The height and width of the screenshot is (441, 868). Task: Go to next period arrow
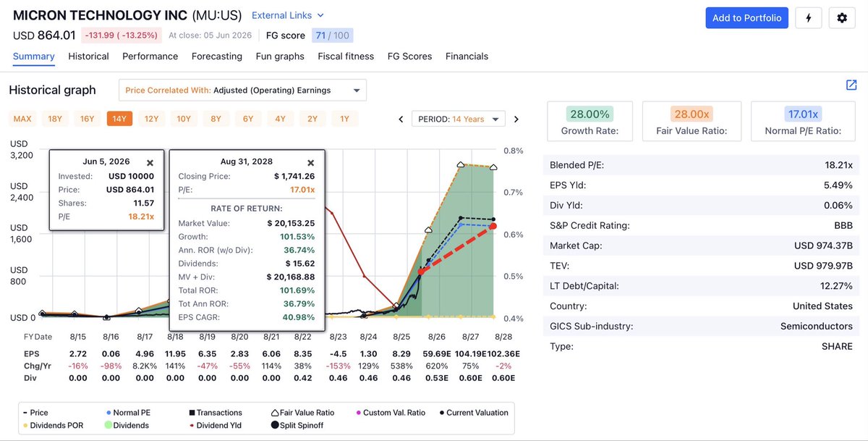click(x=516, y=119)
